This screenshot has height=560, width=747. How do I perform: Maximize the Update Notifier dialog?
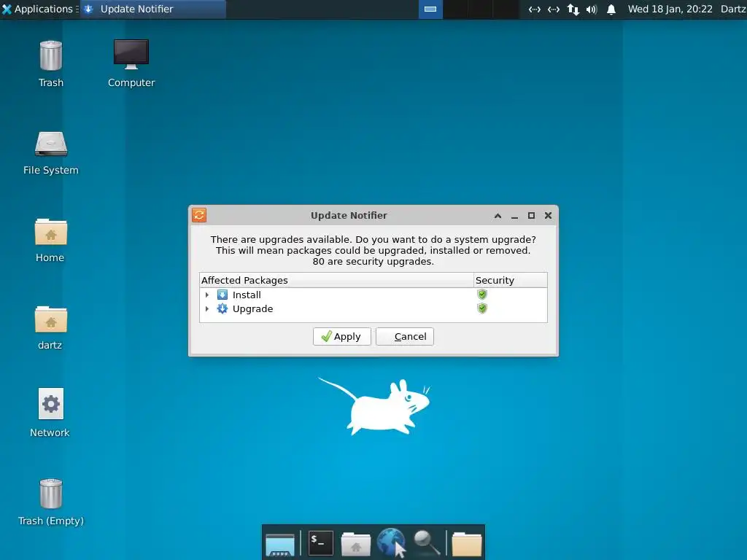point(531,216)
